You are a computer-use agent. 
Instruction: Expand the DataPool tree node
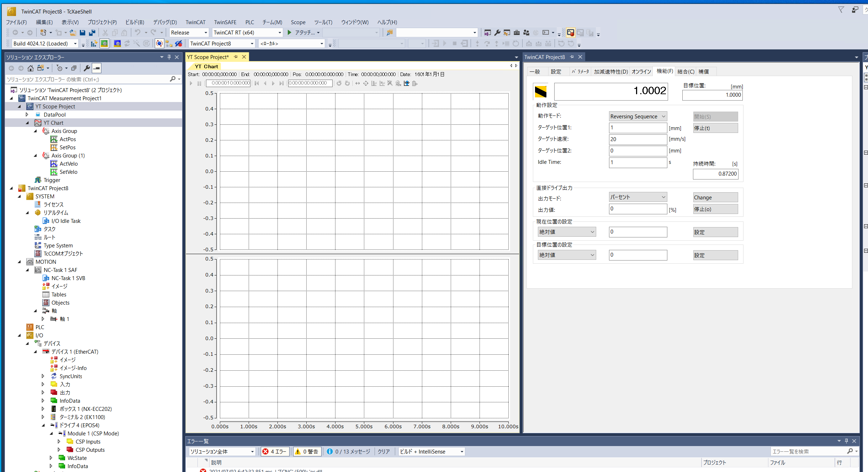click(x=27, y=115)
